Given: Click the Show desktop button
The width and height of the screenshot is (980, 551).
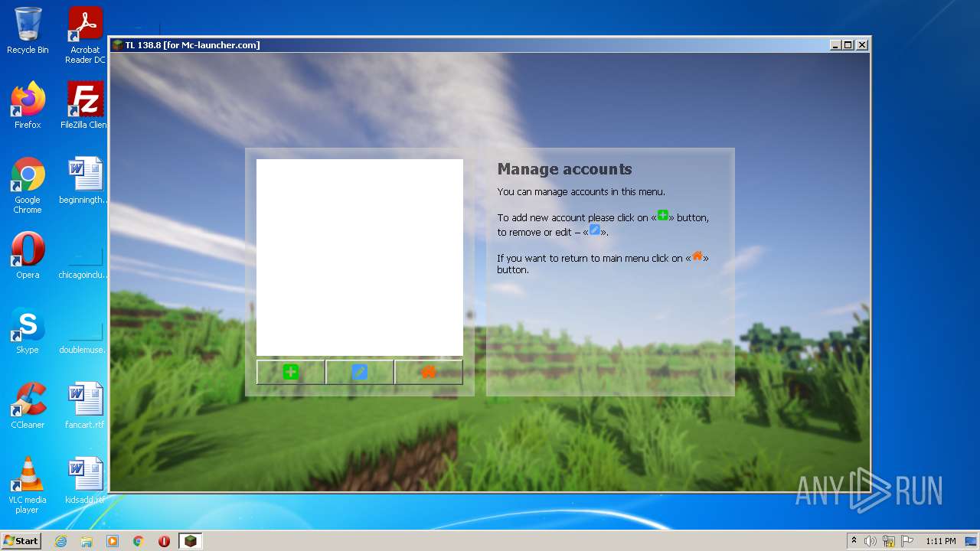Looking at the screenshot, I should coord(972,541).
